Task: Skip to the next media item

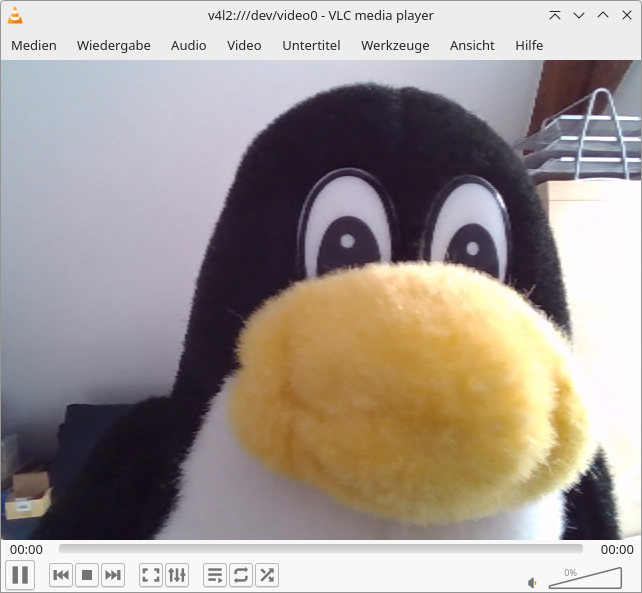Action: click(113, 575)
